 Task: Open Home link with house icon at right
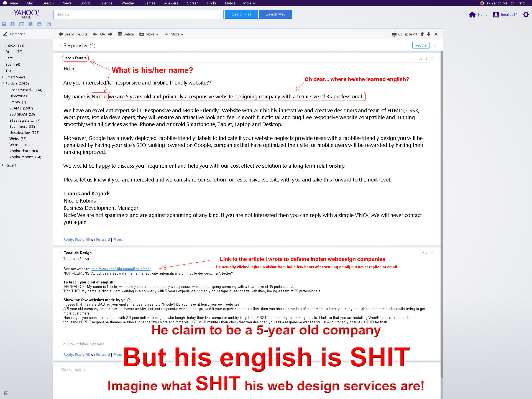478,14
